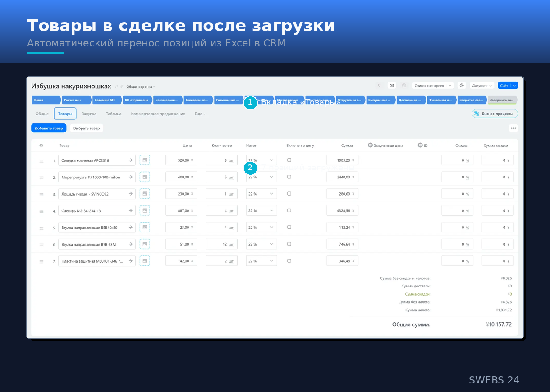Click arrow in Лошадь гнедая product field
The image size is (550, 392).
click(x=130, y=194)
